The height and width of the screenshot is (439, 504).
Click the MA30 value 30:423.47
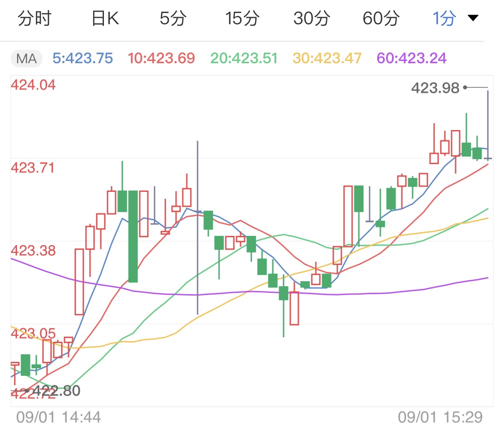pyautogui.click(x=327, y=59)
